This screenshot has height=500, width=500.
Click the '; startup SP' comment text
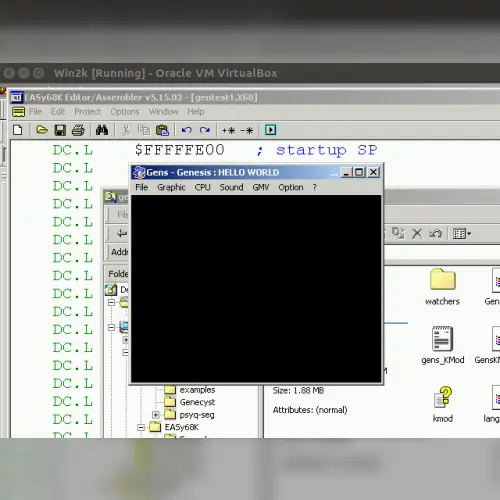(317, 150)
